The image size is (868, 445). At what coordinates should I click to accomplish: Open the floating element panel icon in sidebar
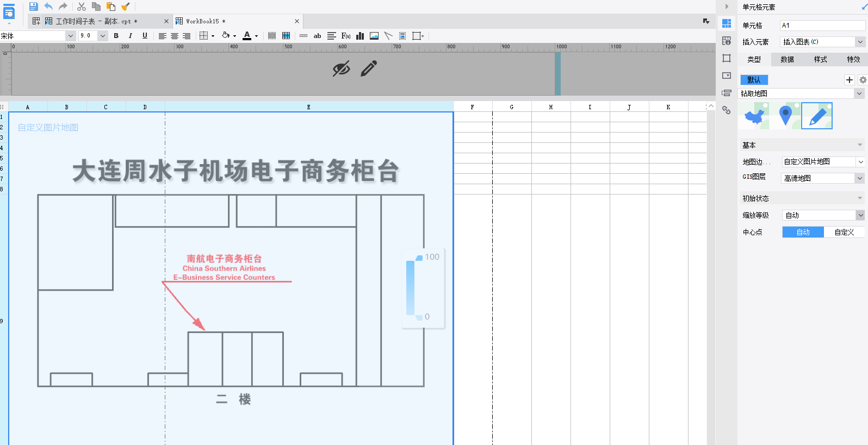(727, 58)
